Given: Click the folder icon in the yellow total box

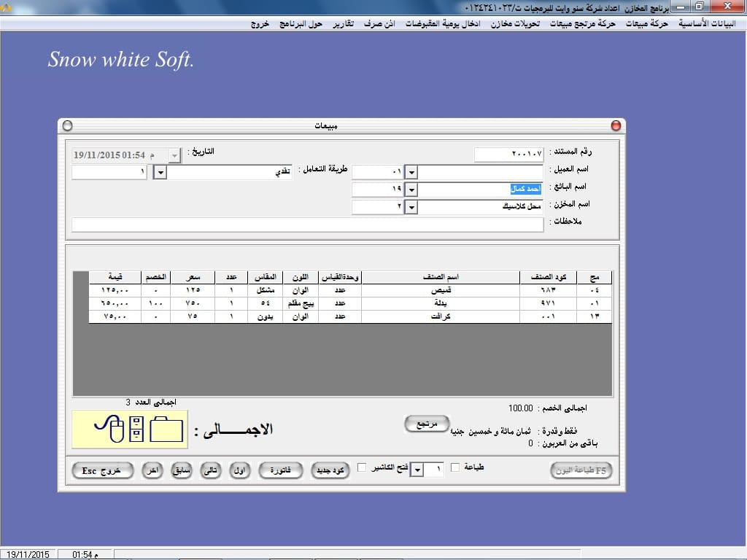Looking at the screenshot, I should pyautogui.click(x=166, y=429).
